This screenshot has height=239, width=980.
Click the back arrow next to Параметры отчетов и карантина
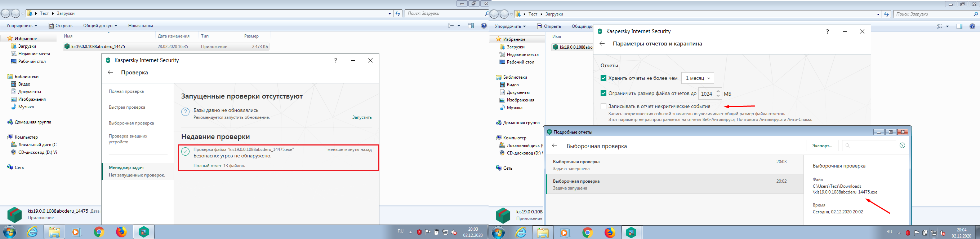click(602, 44)
